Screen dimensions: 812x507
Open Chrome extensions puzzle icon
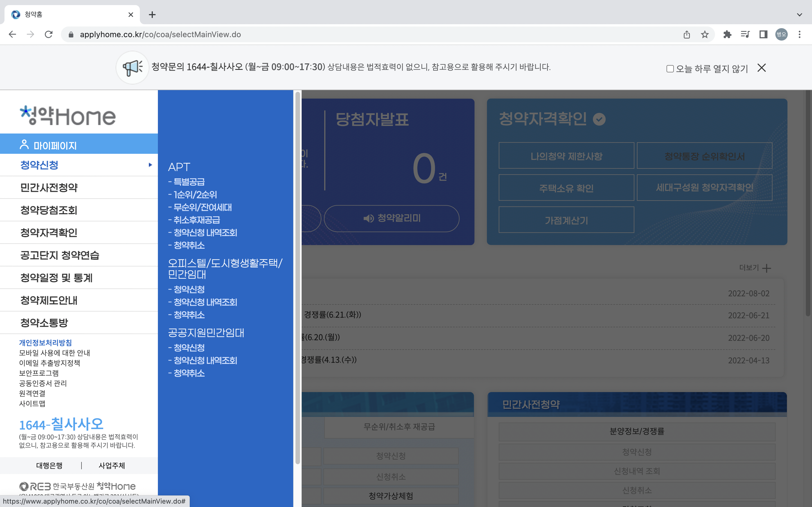(727, 35)
